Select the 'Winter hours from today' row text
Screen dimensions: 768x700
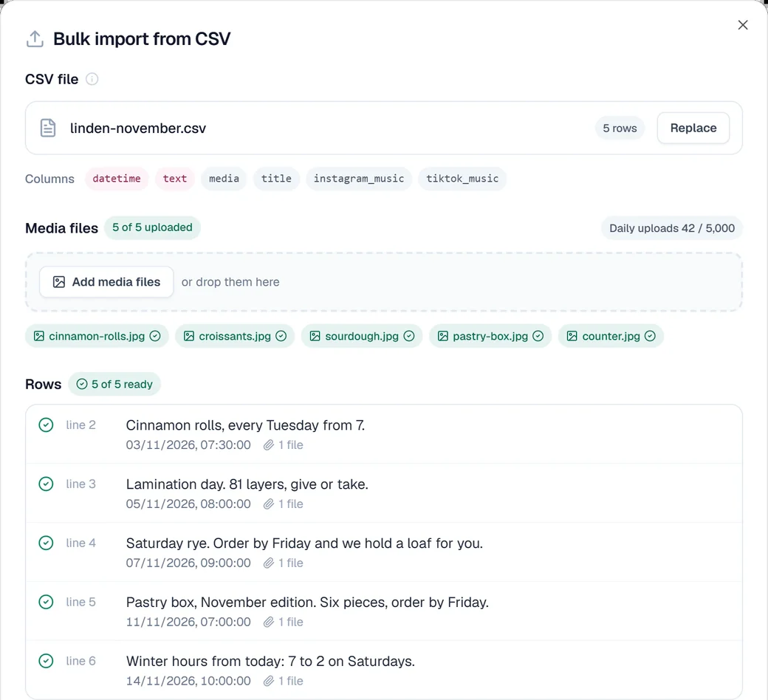[270, 662]
